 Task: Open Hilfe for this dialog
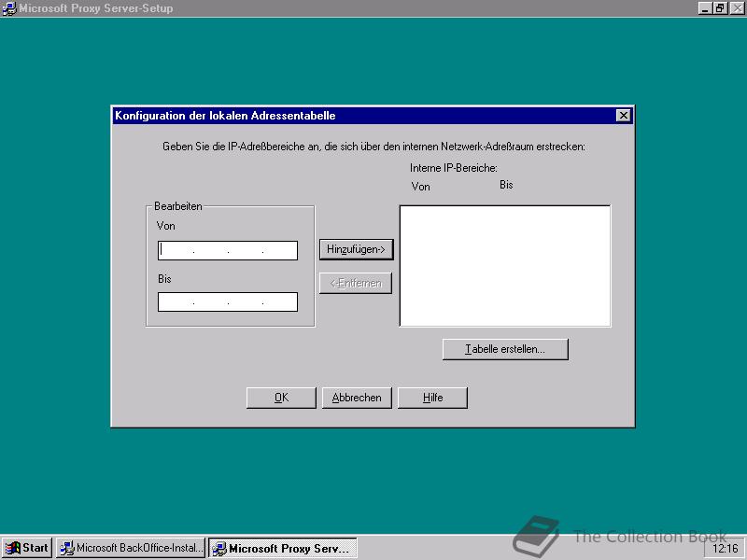[x=432, y=398]
